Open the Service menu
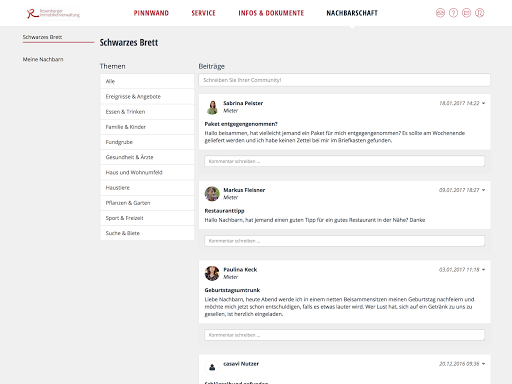512x384 pixels. coord(203,13)
